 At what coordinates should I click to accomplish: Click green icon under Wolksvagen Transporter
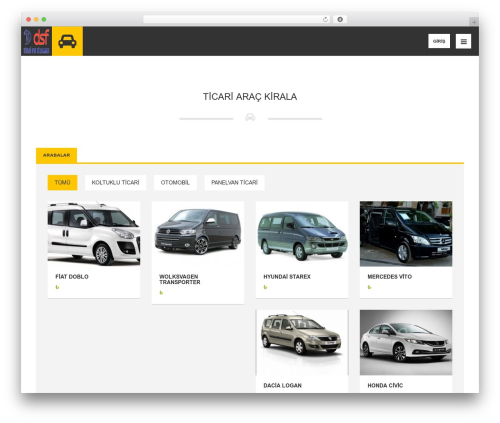point(161,293)
